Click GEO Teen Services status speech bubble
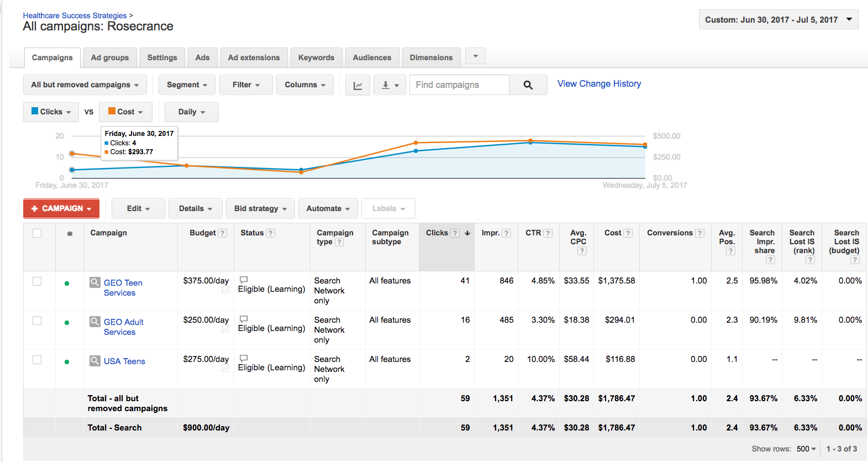Viewport: 868px width, 462px height. click(244, 280)
